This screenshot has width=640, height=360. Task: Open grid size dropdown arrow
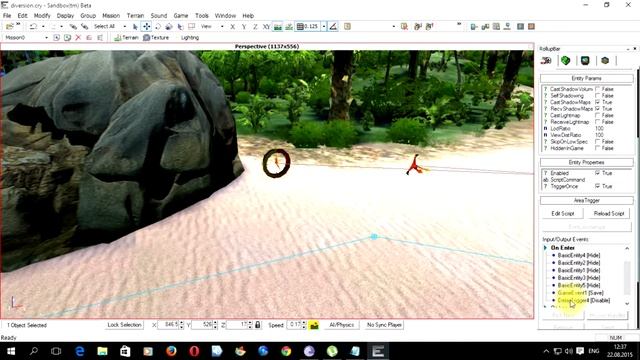[x=324, y=27]
